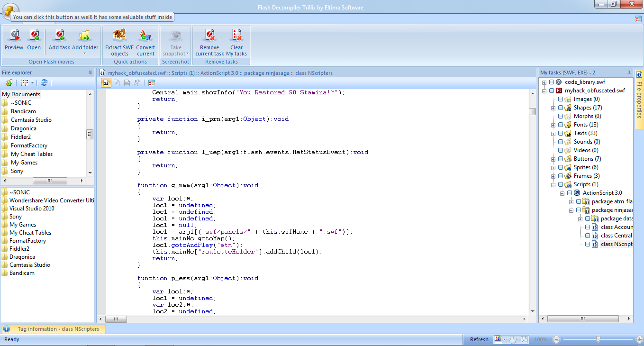Select My Cheat Tables in the lower list
Viewport: 644px width, 346px height.
[30, 233]
